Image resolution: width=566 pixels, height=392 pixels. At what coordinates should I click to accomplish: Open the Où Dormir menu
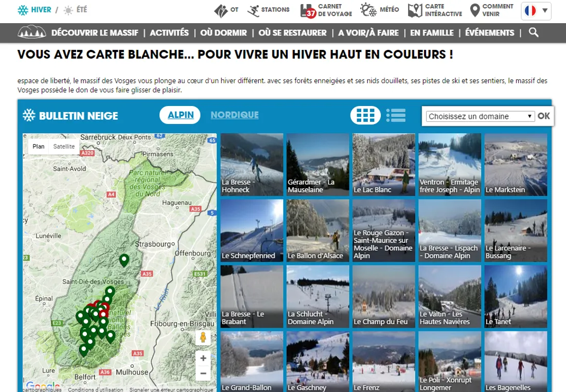(223, 32)
